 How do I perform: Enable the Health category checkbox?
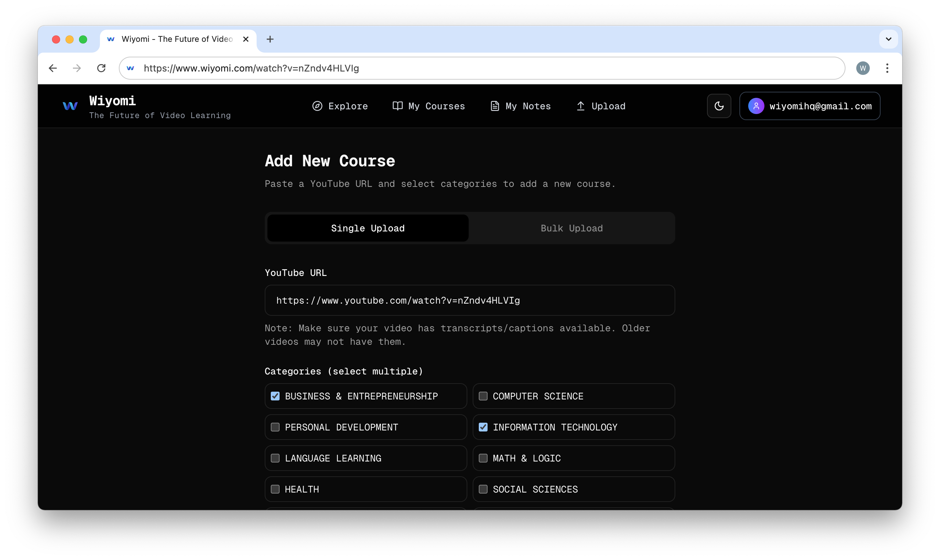click(x=275, y=489)
